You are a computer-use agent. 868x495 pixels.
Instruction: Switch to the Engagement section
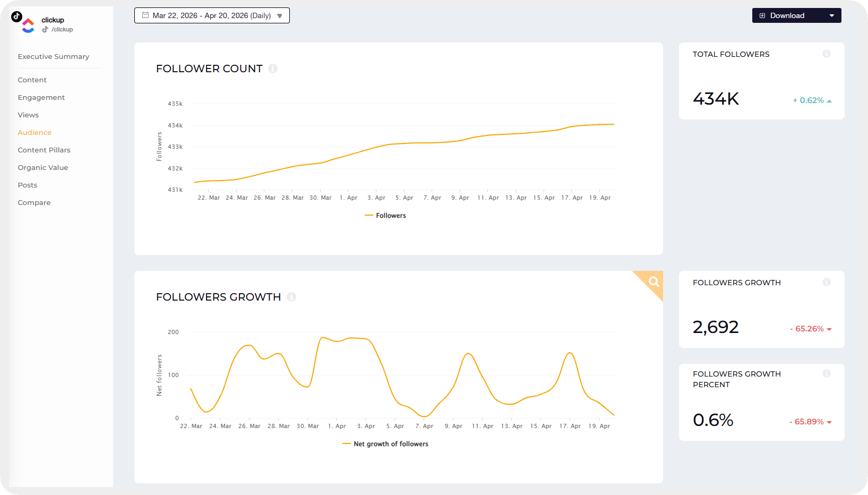coord(41,97)
